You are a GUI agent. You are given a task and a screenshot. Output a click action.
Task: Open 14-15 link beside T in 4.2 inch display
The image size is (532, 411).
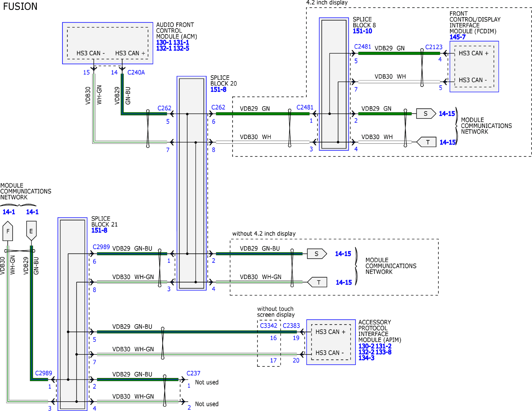(x=448, y=142)
